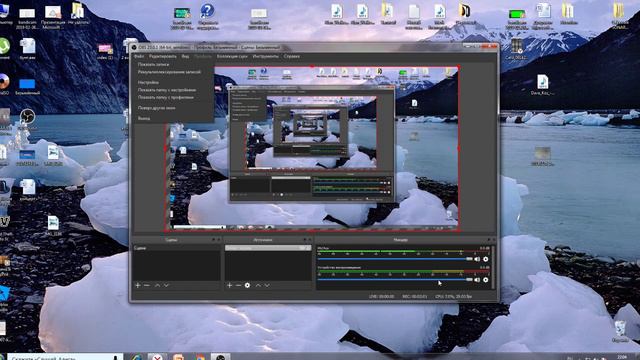This screenshot has width=640, height=360.
Task: Adjust the playback device volume slider
Action: pyautogui.click(x=395, y=280)
